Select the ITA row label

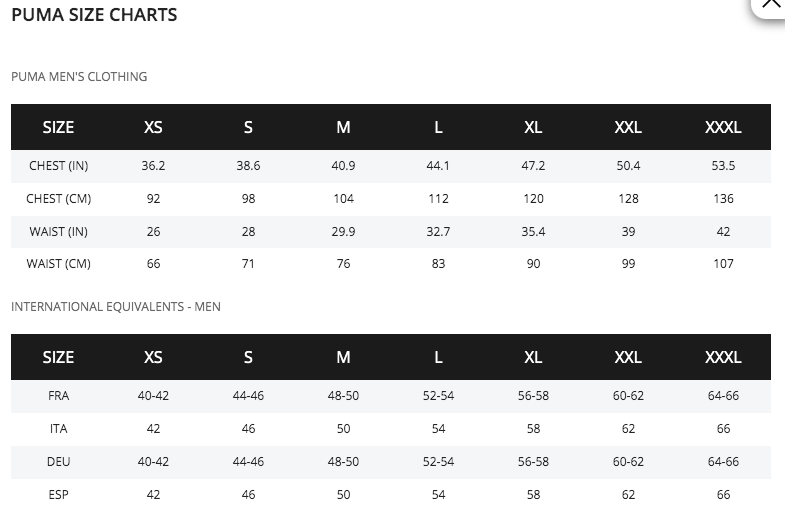59,429
